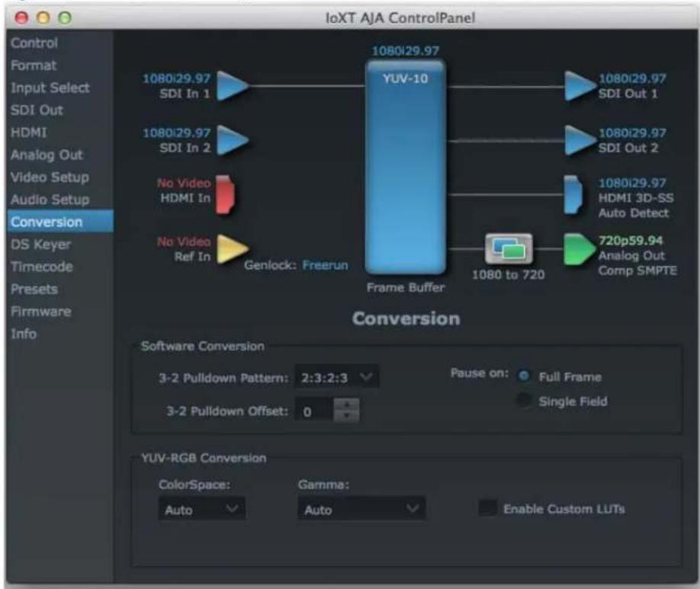Open the DS Keyer panel
This screenshot has height=589, width=700.
coord(41,244)
